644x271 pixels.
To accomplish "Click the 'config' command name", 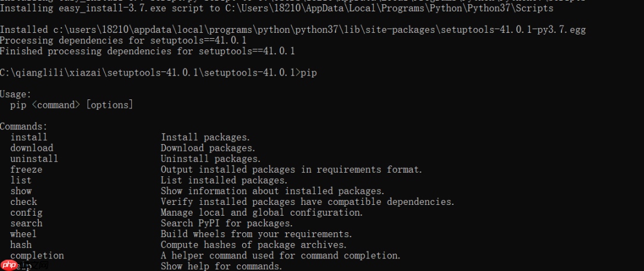I will pyautogui.click(x=26, y=213).
